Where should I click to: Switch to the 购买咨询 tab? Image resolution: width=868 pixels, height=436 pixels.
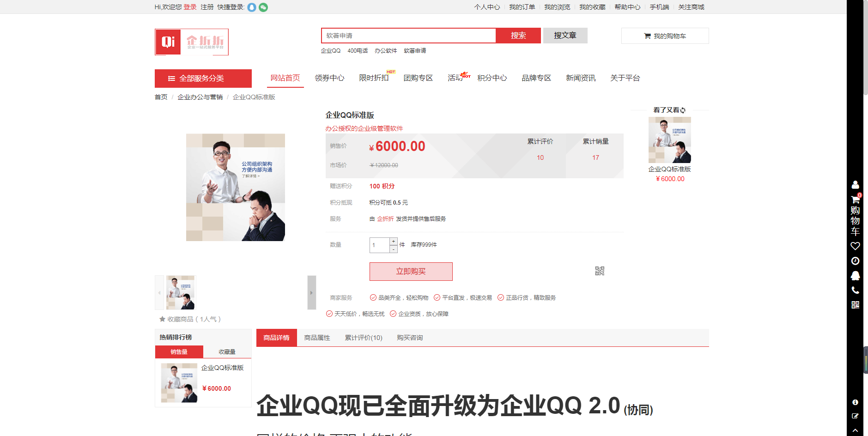click(x=410, y=338)
